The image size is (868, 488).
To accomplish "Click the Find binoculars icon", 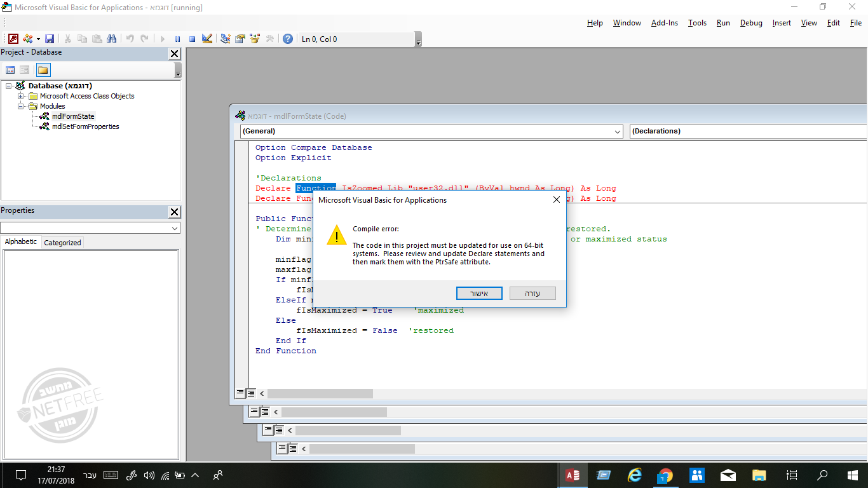I will pyautogui.click(x=112, y=39).
